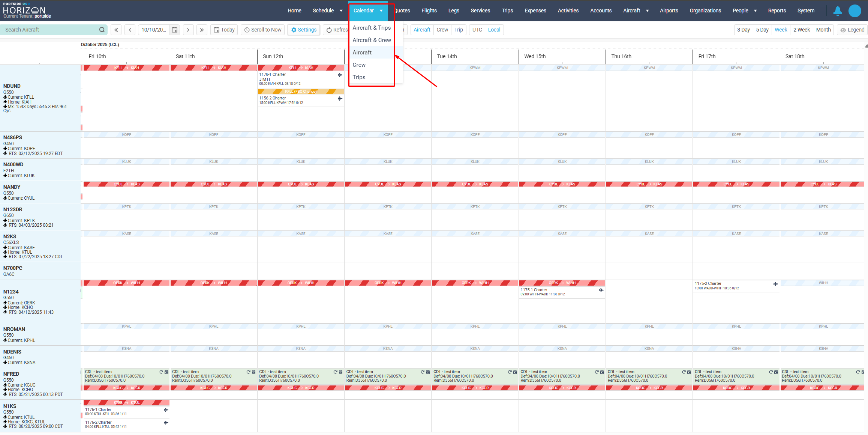Switch to 2 Week view
The width and height of the screenshot is (868, 435).
[x=801, y=30]
